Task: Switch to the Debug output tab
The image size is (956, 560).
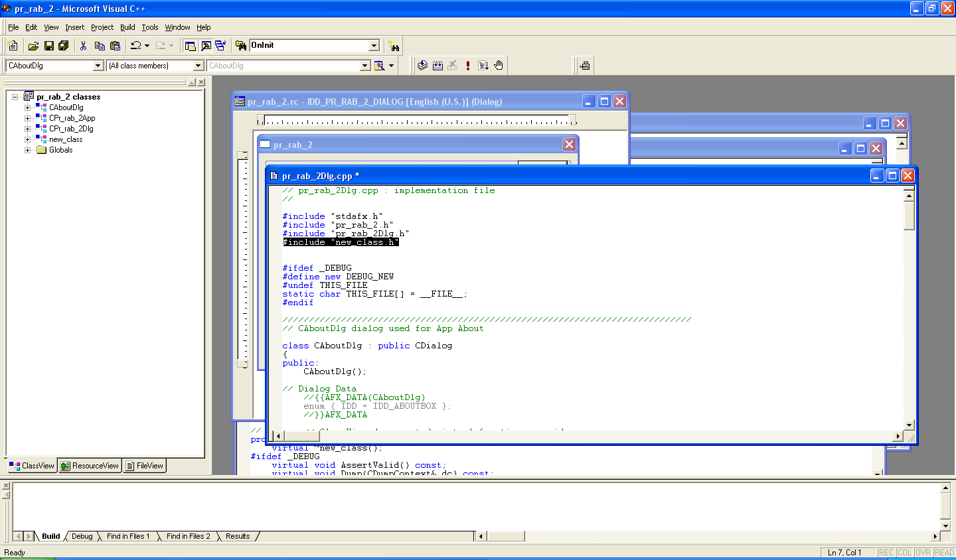Action: pos(82,536)
